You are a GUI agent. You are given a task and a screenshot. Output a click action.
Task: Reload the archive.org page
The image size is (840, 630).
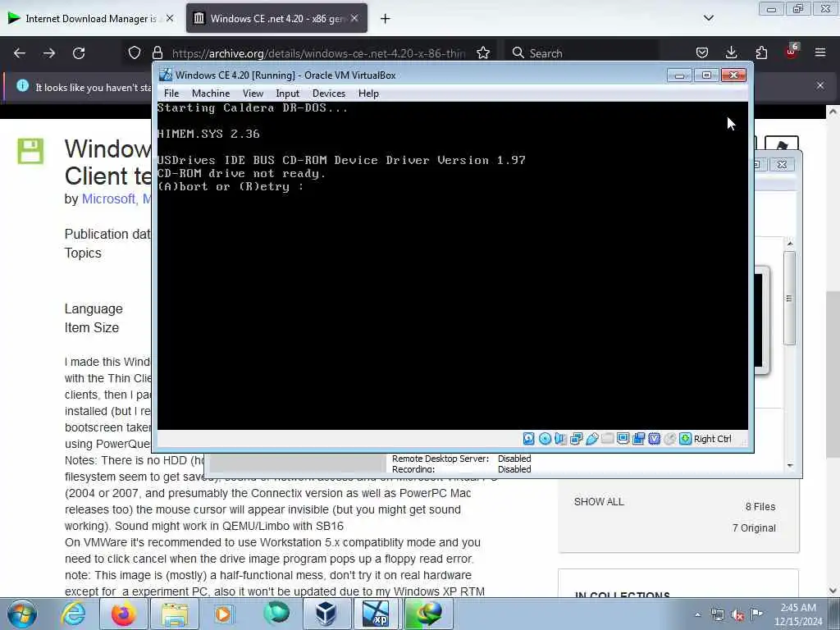click(x=79, y=53)
